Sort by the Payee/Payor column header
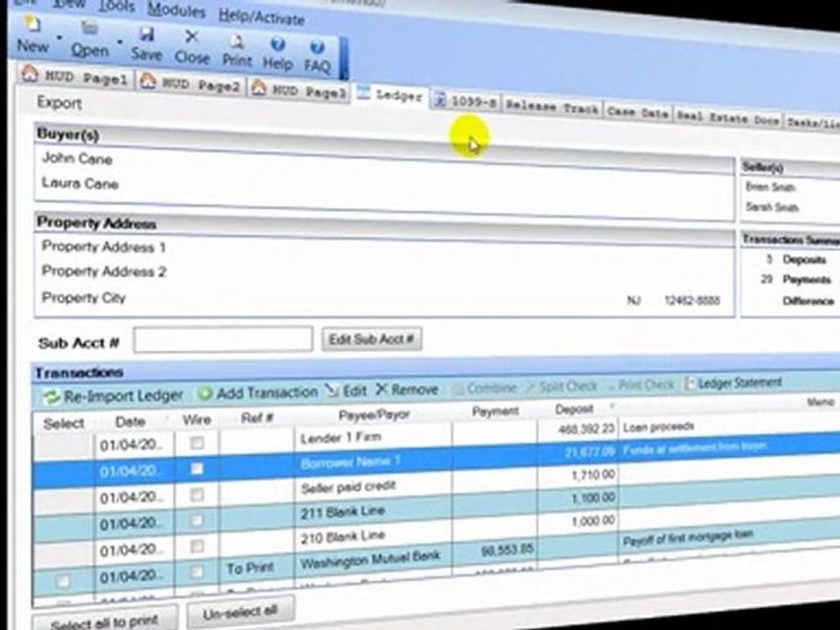Screen dimensions: 840x630 coord(374,415)
